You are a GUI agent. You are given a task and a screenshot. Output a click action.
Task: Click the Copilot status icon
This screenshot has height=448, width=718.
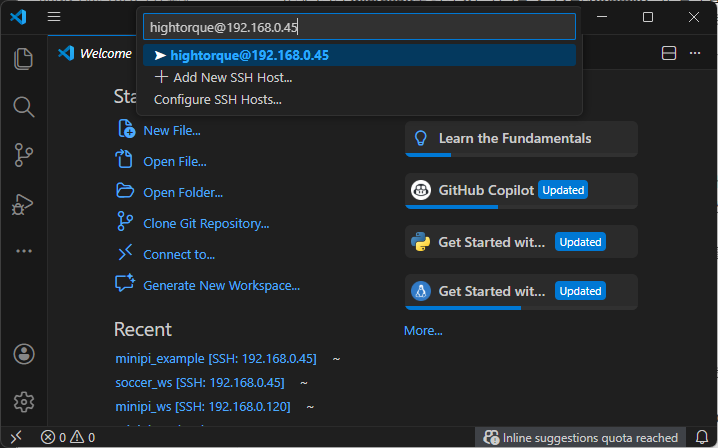(x=491, y=437)
